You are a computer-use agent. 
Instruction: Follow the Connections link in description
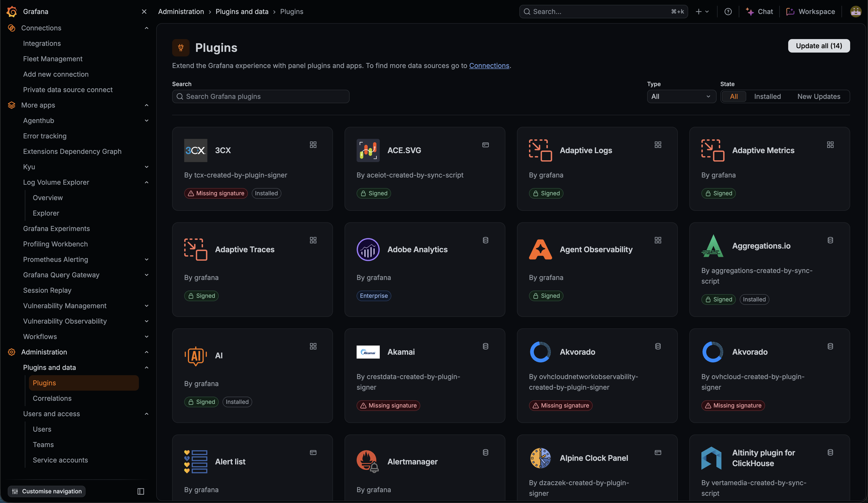(x=489, y=65)
